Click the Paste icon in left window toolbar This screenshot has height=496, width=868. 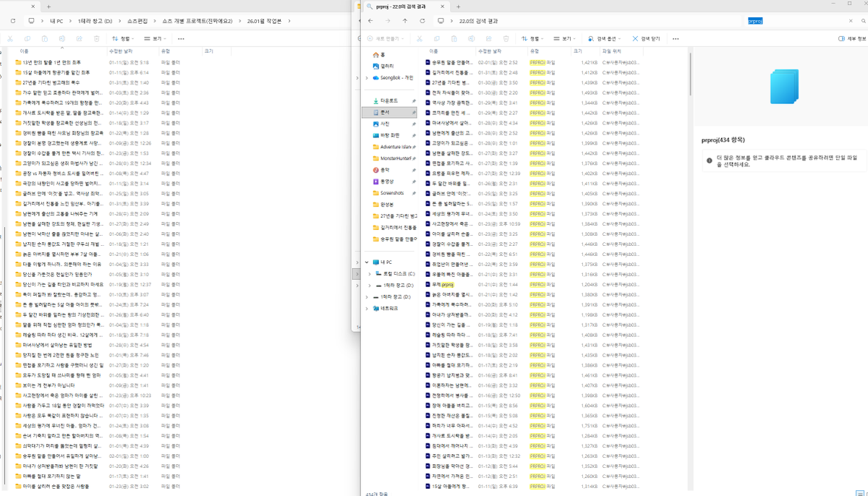click(x=46, y=38)
